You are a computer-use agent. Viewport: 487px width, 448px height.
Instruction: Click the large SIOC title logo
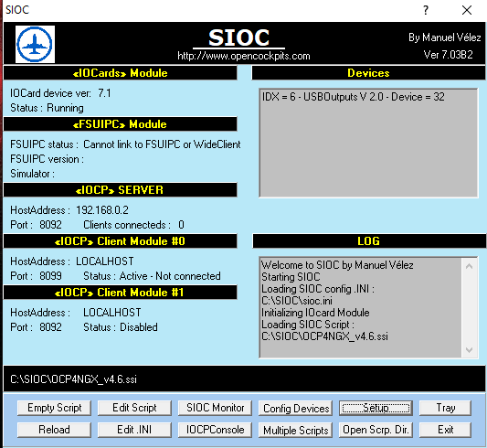(238, 37)
